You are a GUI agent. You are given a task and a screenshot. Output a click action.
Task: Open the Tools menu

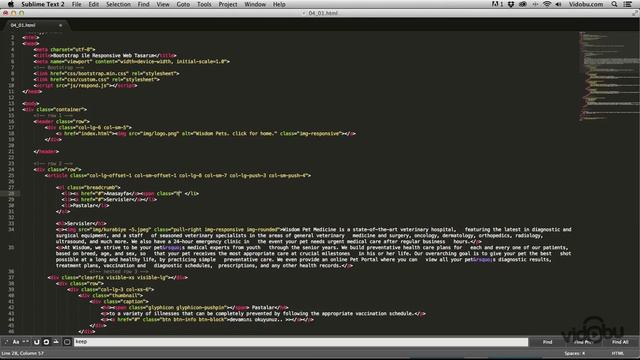pos(204,4)
